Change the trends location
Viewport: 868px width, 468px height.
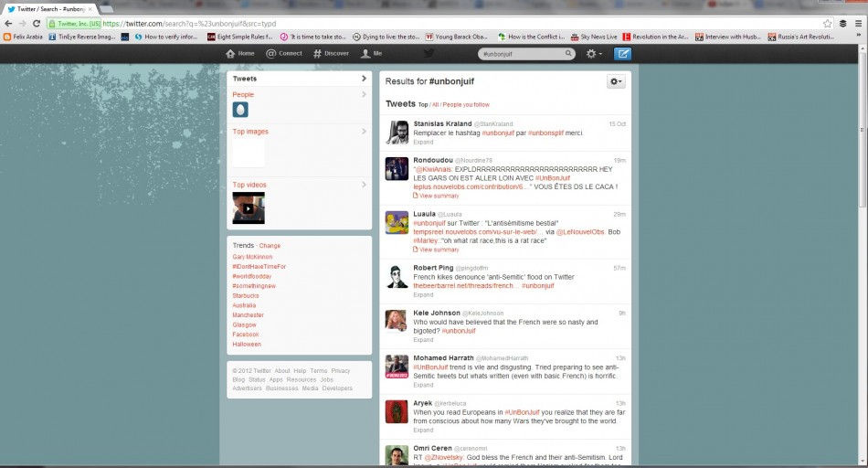(x=270, y=246)
